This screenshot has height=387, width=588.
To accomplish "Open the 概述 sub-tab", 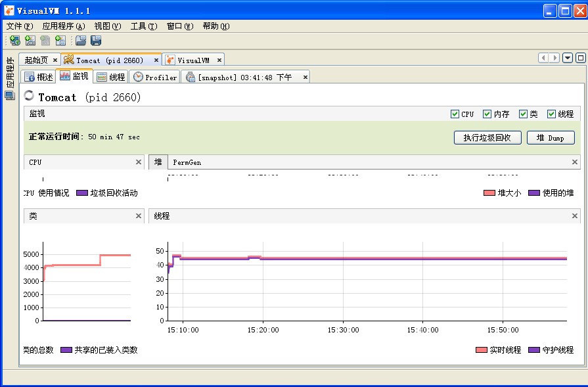I will [39, 78].
